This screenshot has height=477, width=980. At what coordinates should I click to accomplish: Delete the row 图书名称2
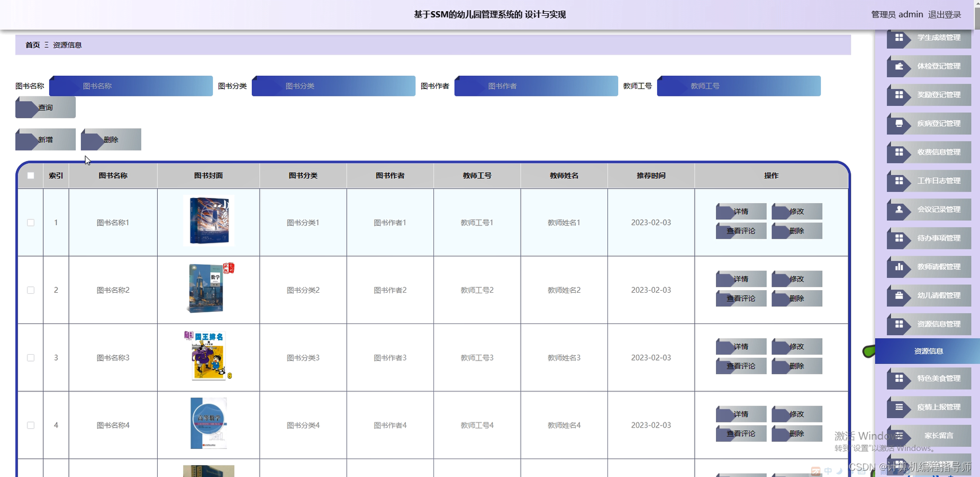click(797, 299)
